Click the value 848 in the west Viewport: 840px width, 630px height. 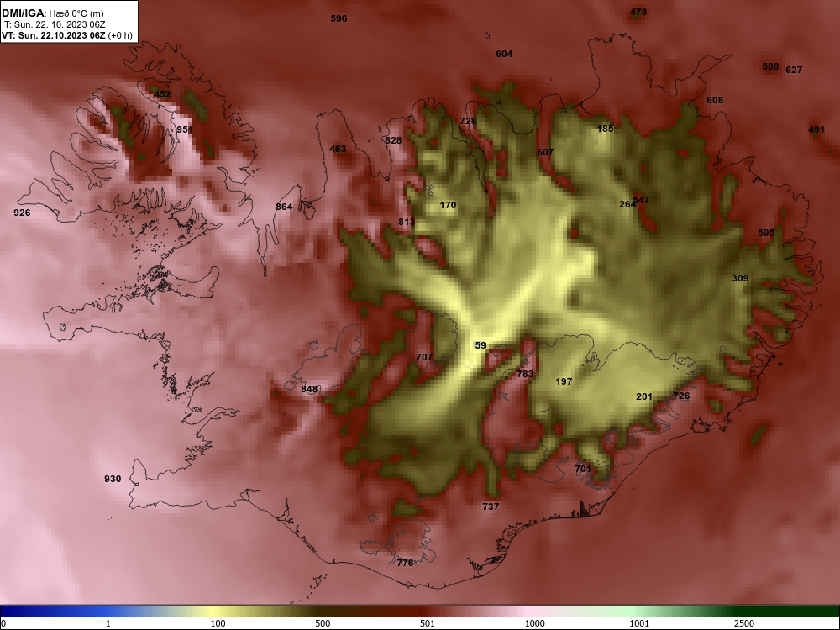click(x=310, y=389)
